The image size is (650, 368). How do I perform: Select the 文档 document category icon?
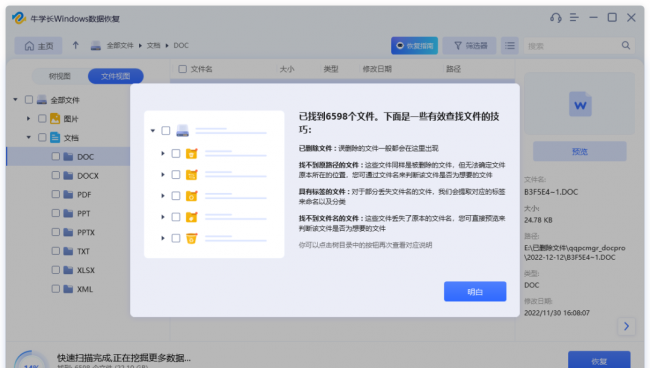tap(55, 137)
